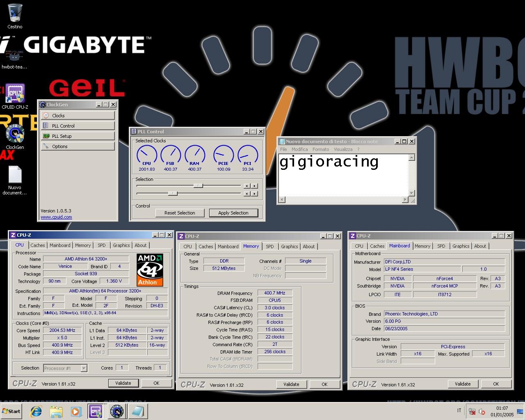Switch to Graphics tab in CPU tab CPU-Z window

[x=121, y=245]
